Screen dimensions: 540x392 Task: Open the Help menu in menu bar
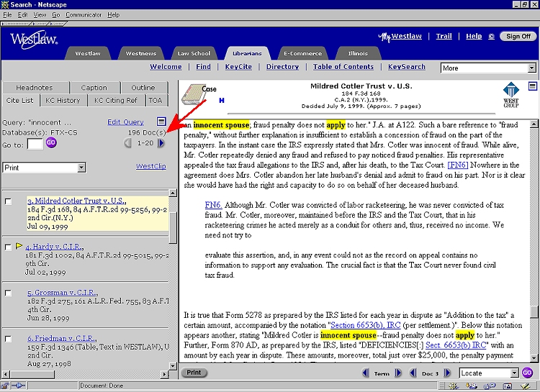click(113, 15)
